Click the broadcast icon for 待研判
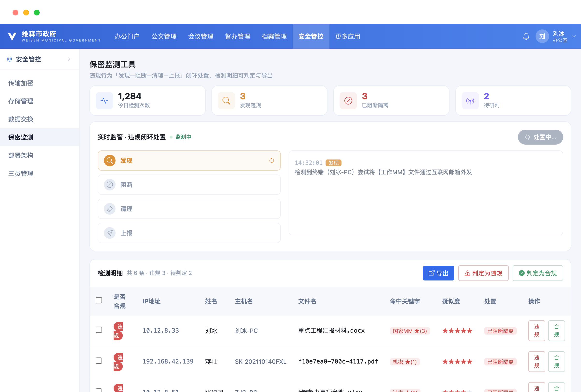 tap(470, 101)
